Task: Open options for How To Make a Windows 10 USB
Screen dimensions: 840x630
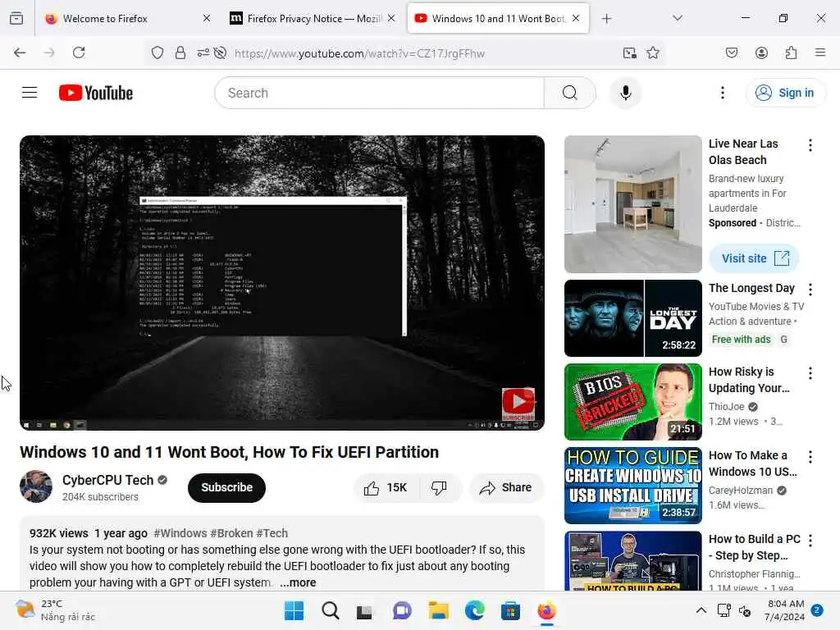Action: 810,457
